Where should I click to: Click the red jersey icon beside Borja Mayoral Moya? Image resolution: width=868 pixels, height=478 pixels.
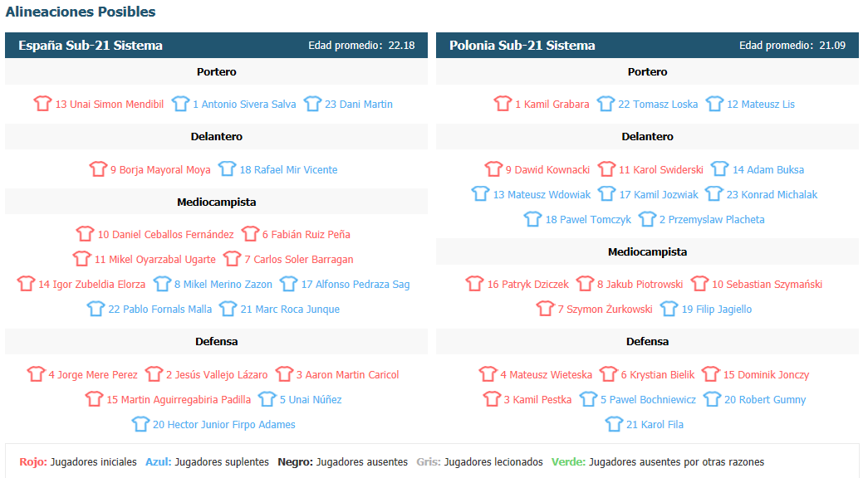point(98,168)
